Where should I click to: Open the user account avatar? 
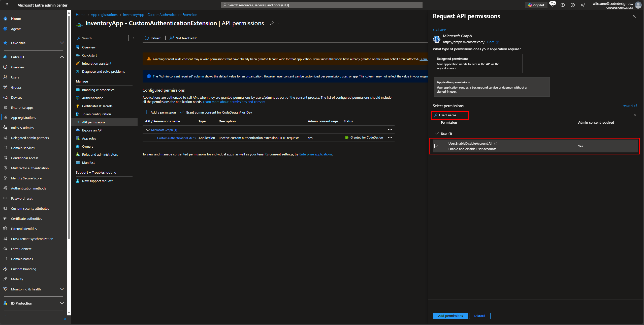[x=638, y=5]
